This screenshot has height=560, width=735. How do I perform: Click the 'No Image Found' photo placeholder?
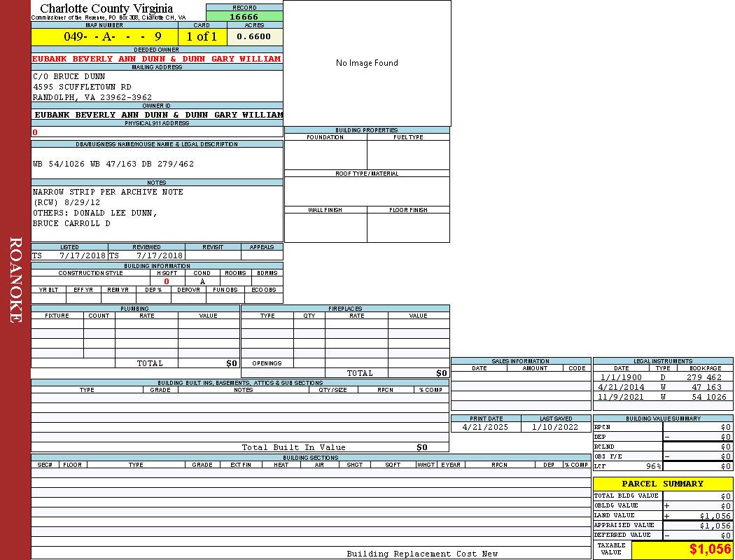[367, 63]
